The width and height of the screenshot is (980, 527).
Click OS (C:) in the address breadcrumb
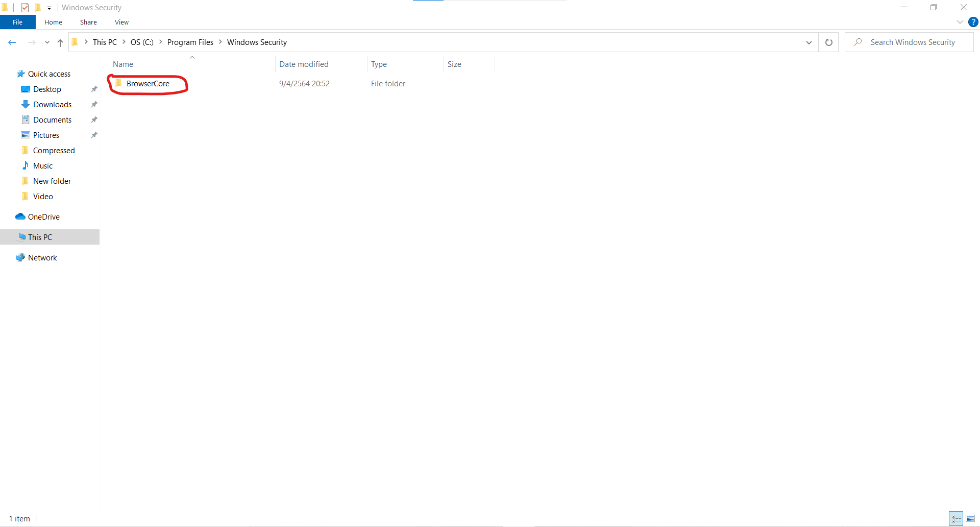tap(142, 42)
